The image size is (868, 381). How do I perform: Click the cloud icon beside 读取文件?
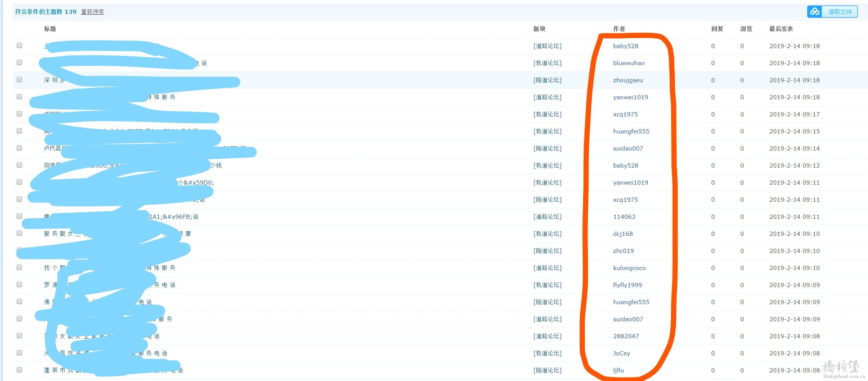815,12
